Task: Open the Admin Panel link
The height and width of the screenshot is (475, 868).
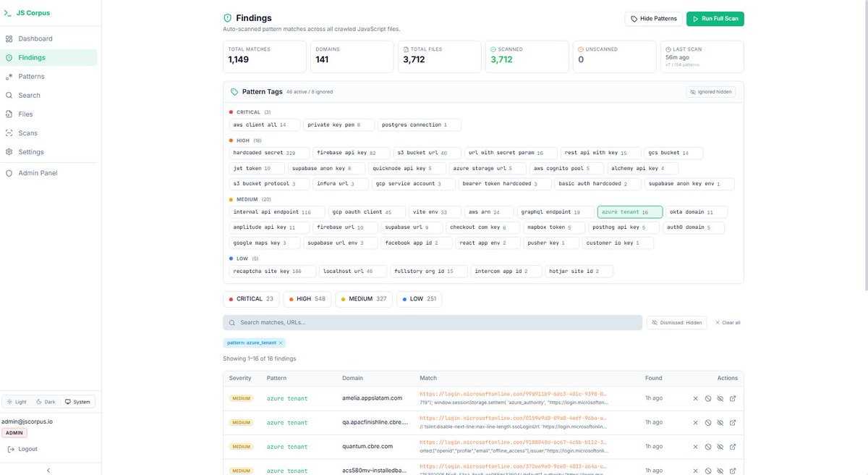Action: point(48,173)
